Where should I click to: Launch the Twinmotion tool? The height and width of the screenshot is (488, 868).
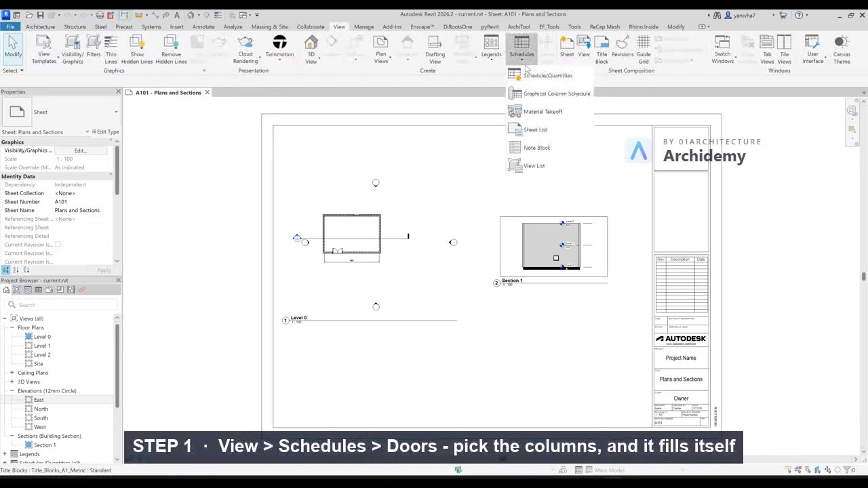point(279,47)
